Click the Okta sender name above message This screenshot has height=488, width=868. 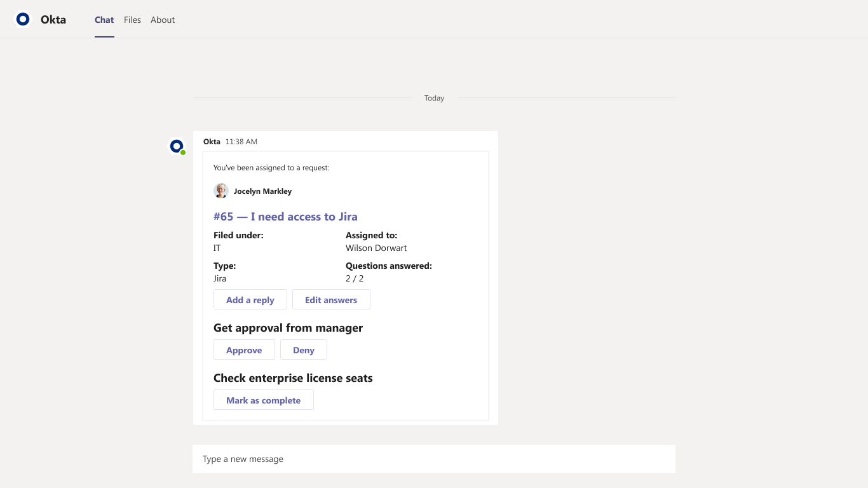coord(212,142)
